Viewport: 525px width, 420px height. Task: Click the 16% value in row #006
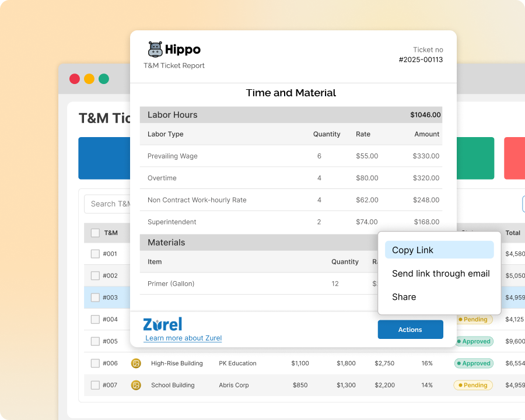click(427, 363)
